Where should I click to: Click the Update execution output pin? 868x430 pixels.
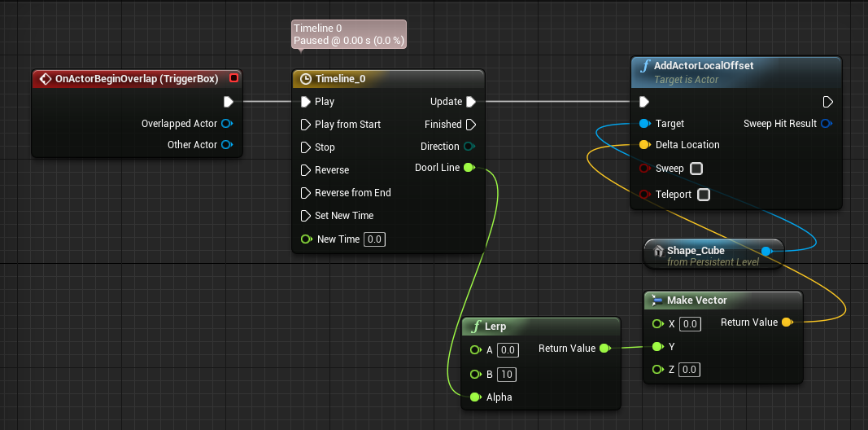pos(470,102)
